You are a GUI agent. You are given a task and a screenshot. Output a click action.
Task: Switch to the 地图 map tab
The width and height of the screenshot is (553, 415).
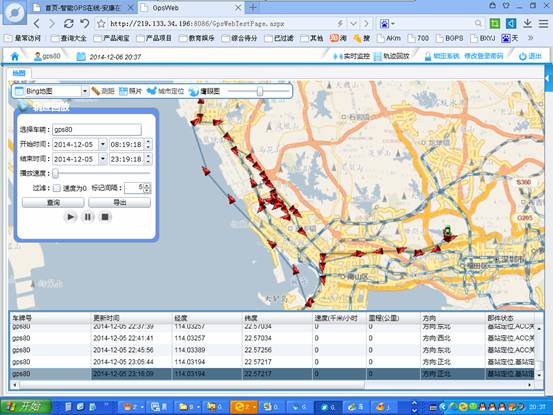(x=19, y=73)
